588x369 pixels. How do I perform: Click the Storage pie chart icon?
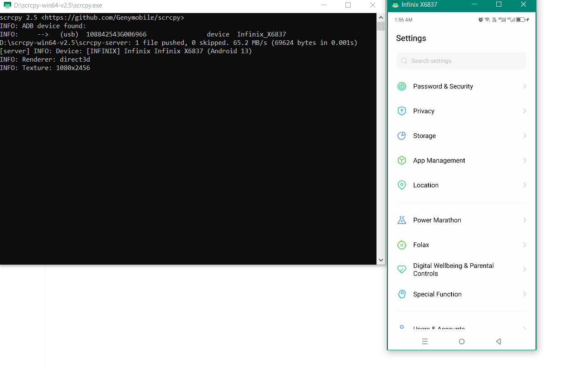402,136
